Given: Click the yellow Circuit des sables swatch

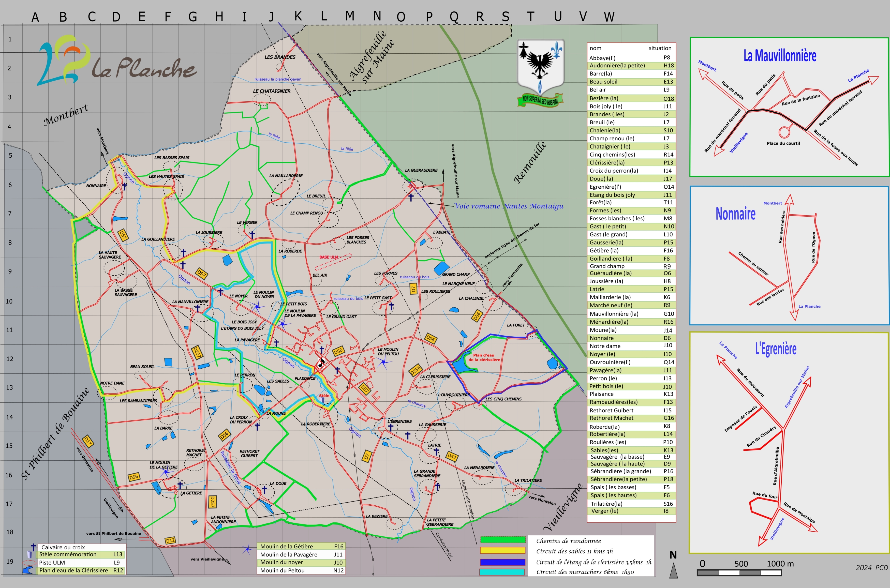Looking at the screenshot, I should click(502, 550).
